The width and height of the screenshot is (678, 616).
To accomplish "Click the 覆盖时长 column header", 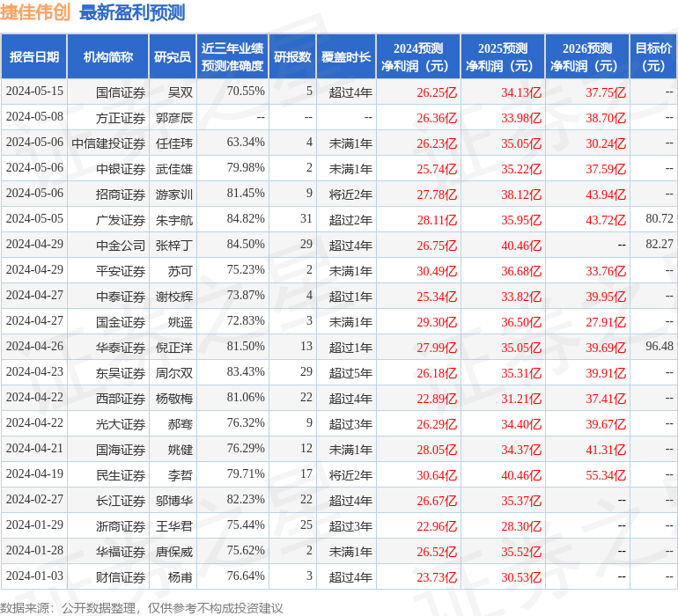I will click(x=346, y=56).
